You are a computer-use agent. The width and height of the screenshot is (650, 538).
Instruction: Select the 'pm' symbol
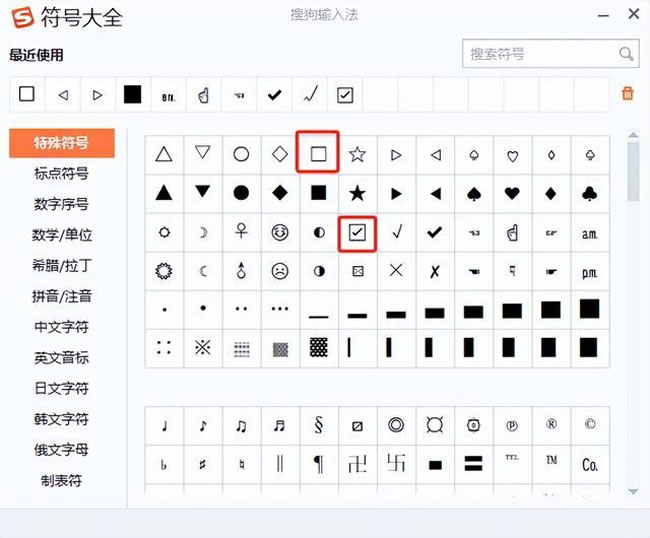[589, 273]
